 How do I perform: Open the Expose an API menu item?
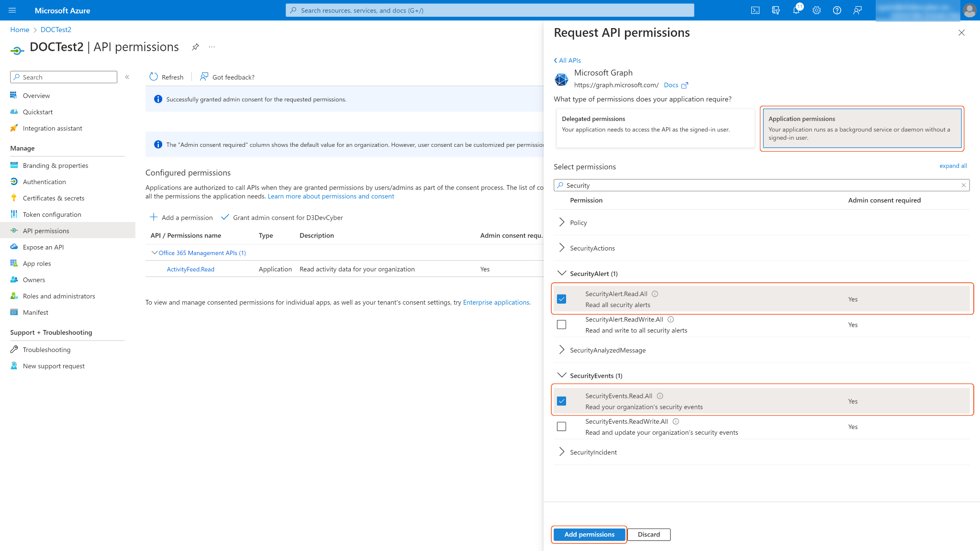(43, 247)
